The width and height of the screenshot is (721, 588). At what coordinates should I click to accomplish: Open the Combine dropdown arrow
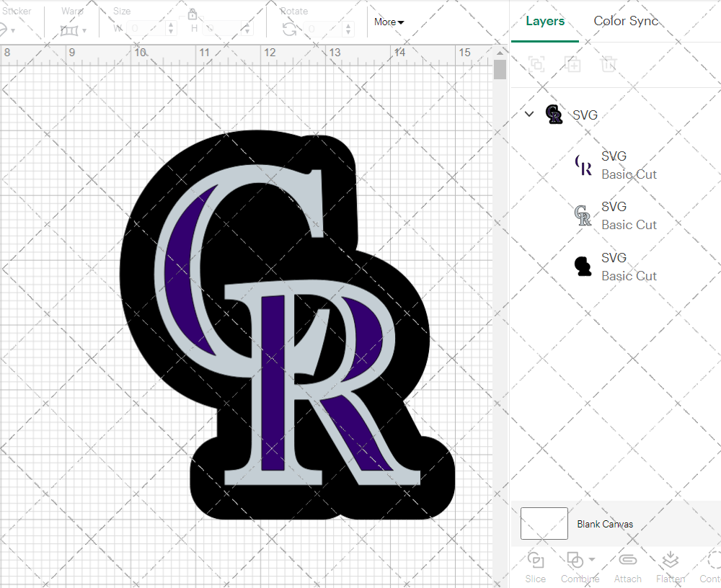click(x=592, y=559)
